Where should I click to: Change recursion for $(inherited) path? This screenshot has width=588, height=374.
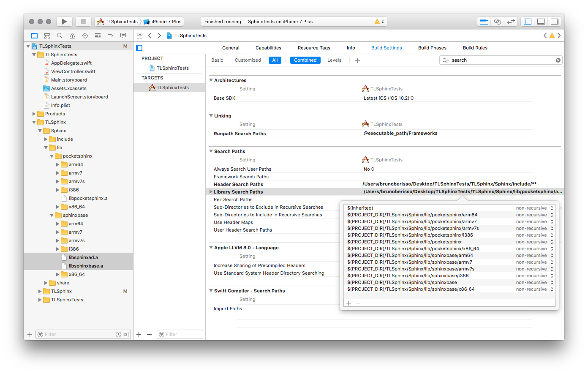[x=534, y=208]
